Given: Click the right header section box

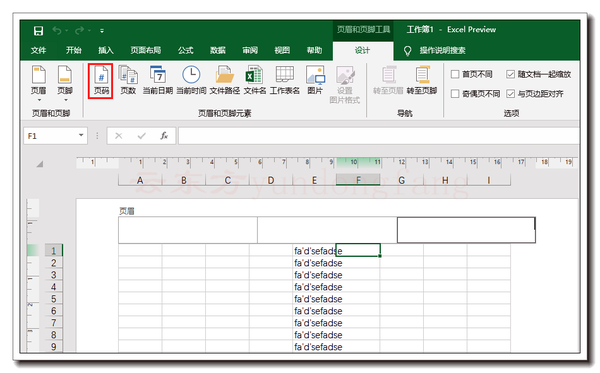Looking at the screenshot, I should [466, 230].
